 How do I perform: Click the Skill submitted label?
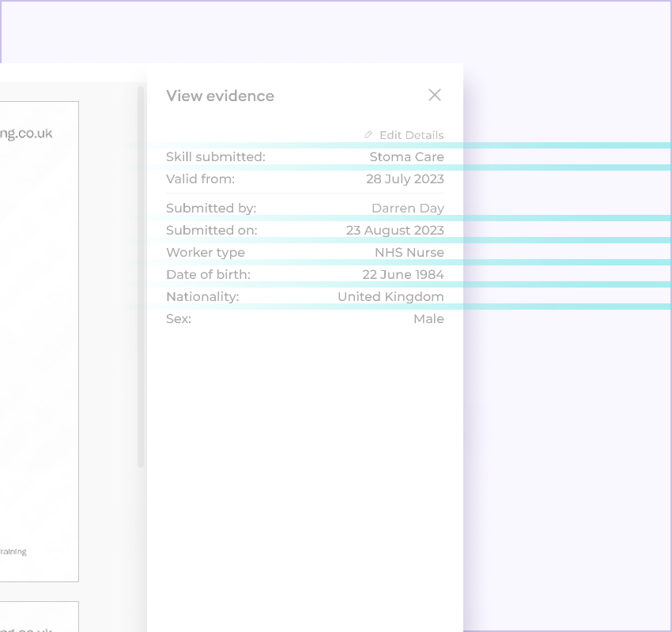click(x=216, y=157)
